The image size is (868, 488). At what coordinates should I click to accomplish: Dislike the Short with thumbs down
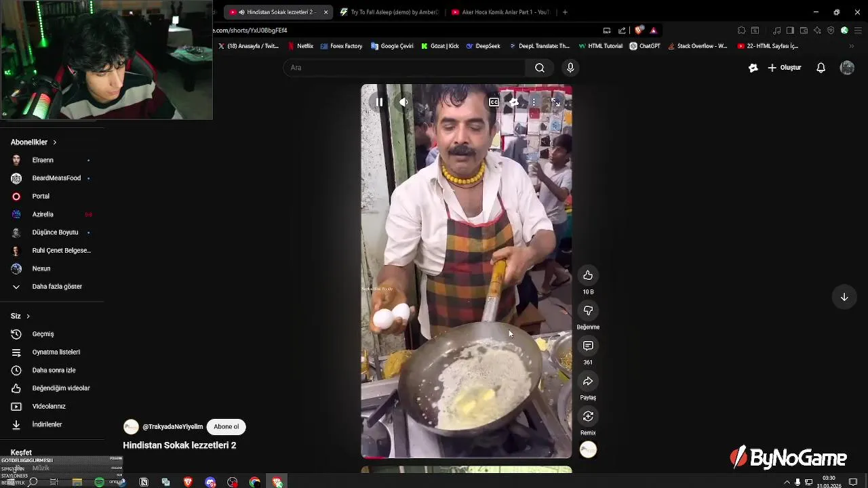pos(588,310)
